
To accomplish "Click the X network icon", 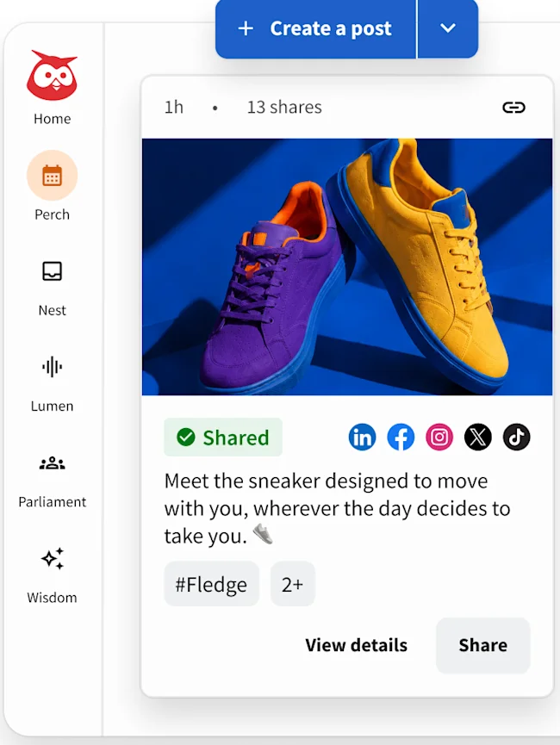I will [x=478, y=438].
